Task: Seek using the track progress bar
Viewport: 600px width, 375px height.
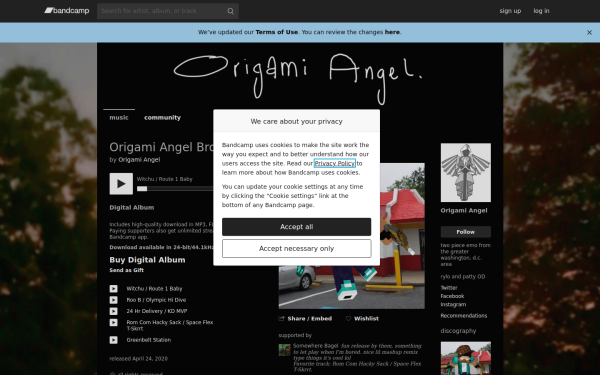Action: click(x=176, y=189)
